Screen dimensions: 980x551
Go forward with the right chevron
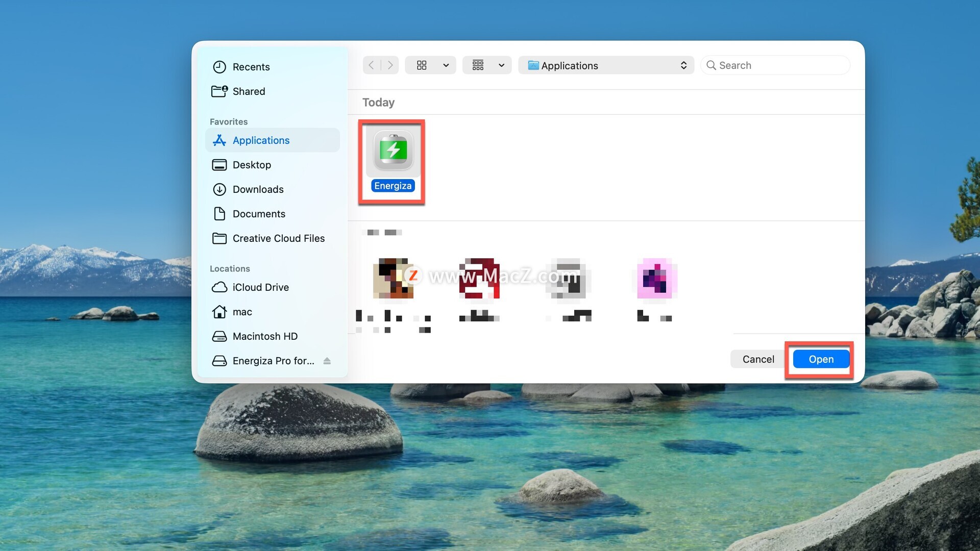click(x=390, y=65)
